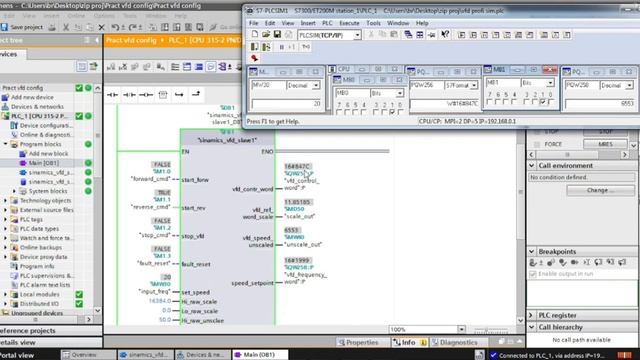Viewport: 640px width, 360px height.
Task: Click the +1 single-scan icon in PLCSIM
Action: [291, 47]
